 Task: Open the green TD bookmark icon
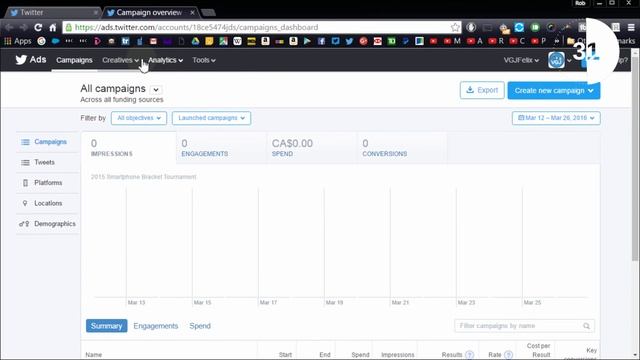point(391,41)
